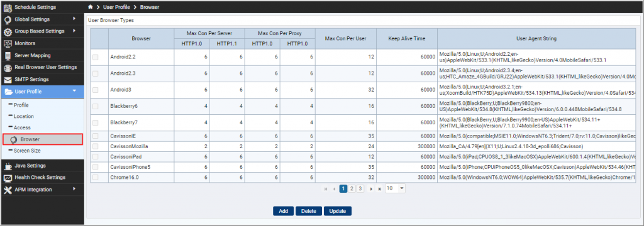
Task: Select Screen Size under User Profile
Action: [27, 151]
